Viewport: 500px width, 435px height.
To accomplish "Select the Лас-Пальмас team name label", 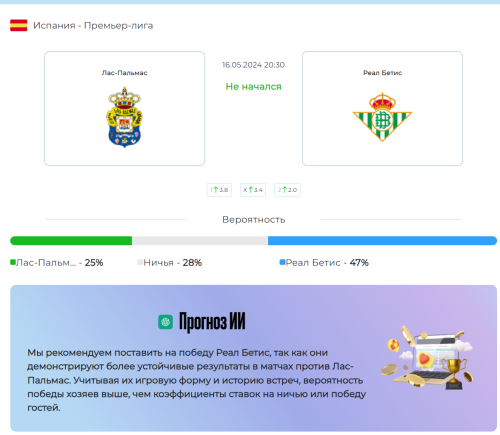I will (x=124, y=73).
